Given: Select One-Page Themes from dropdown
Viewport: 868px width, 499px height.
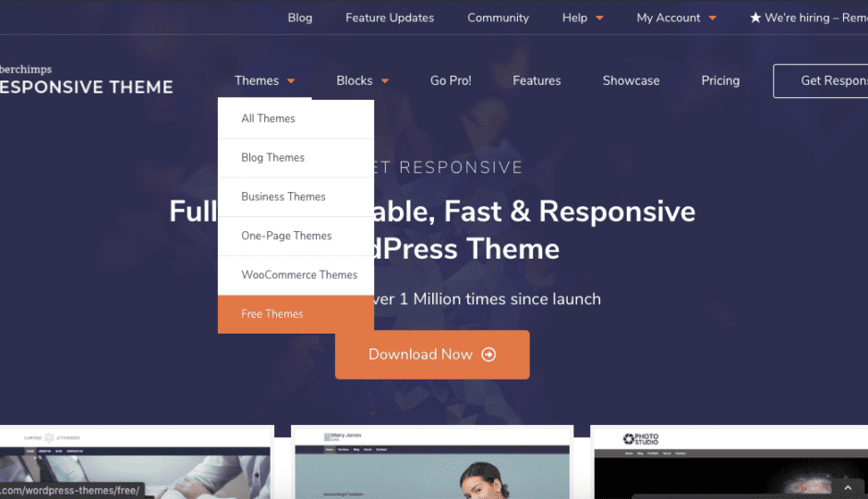Looking at the screenshot, I should (x=295, y=236).
